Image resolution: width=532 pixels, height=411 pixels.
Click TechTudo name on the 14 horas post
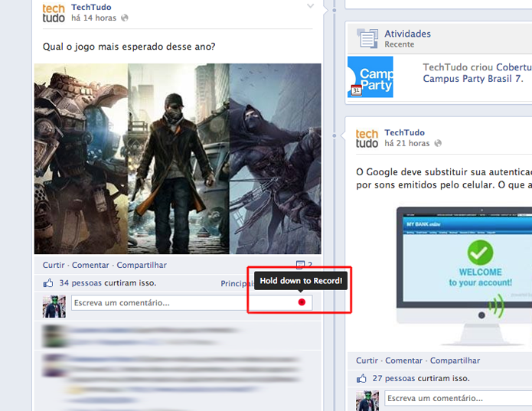pos(91,7)
